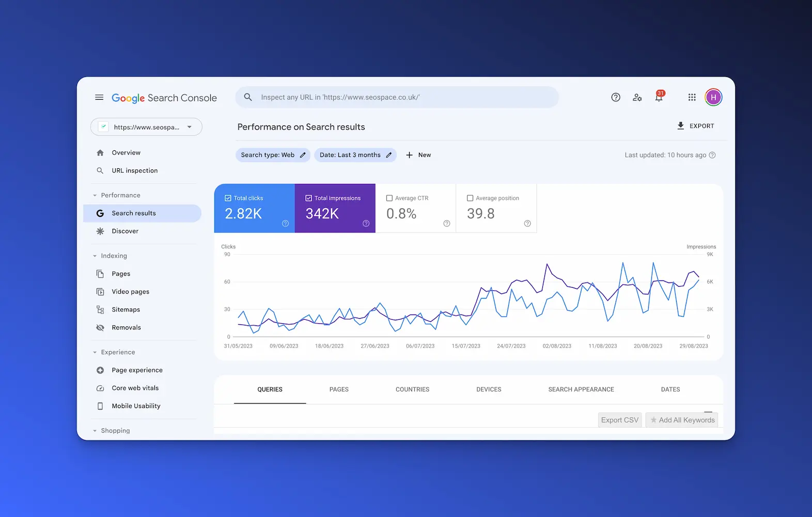Click the Performance on Search results heading

point(301,127)
